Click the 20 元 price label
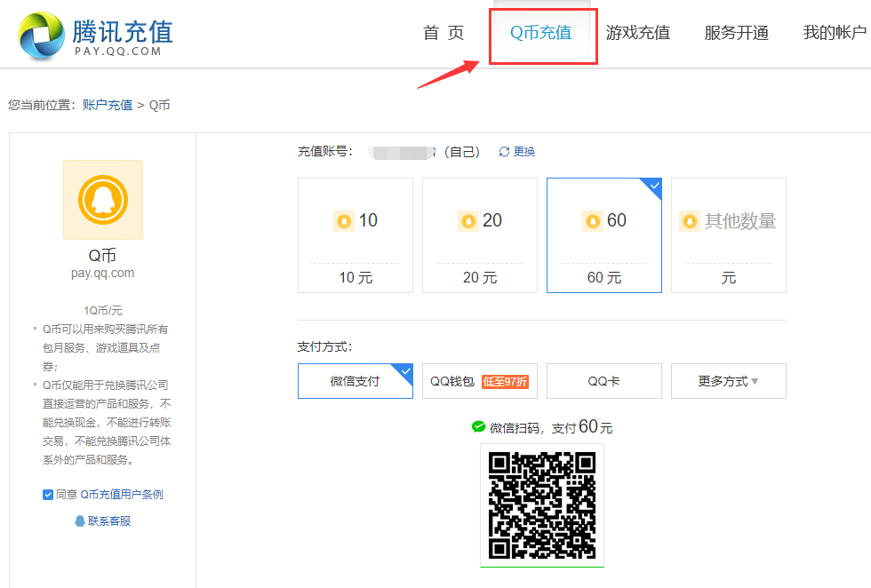 [480, 277]
